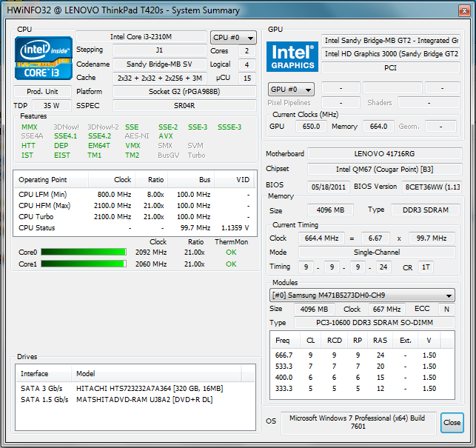Click the AVX feature label
Image resolution: width=476 pixels, height=448 pixels.
pos(166,136)
